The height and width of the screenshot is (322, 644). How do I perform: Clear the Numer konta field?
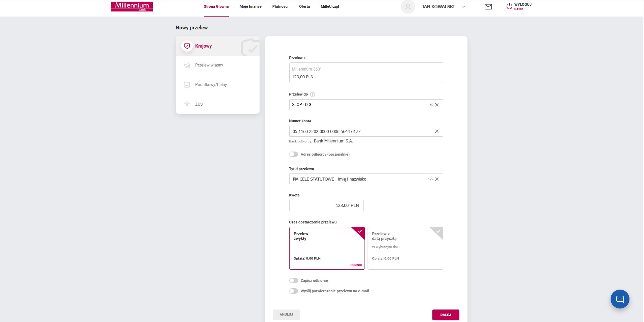tap(437, 131)
